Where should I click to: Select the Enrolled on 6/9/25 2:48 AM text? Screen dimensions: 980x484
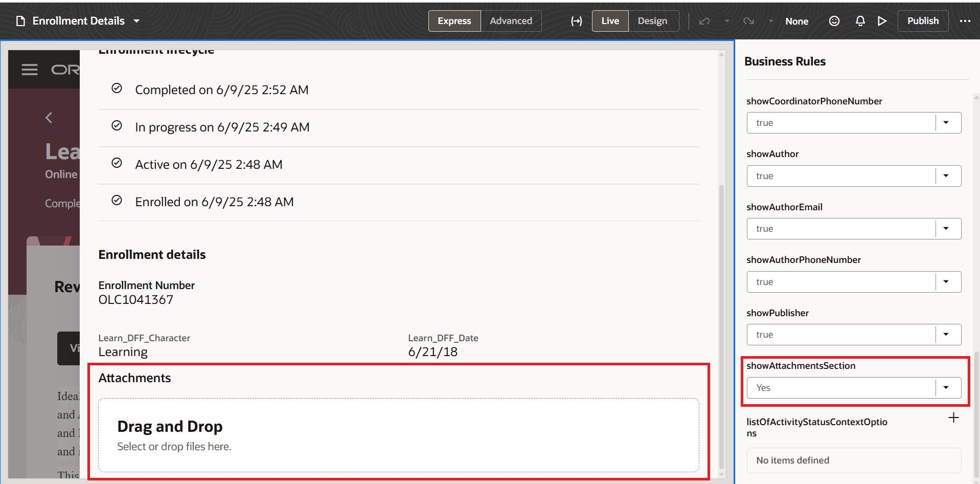coord(214,202)
